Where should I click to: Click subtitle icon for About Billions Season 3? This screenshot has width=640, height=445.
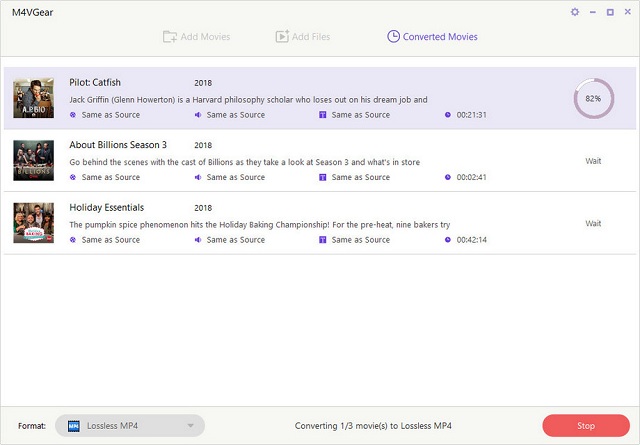[322, 177]
